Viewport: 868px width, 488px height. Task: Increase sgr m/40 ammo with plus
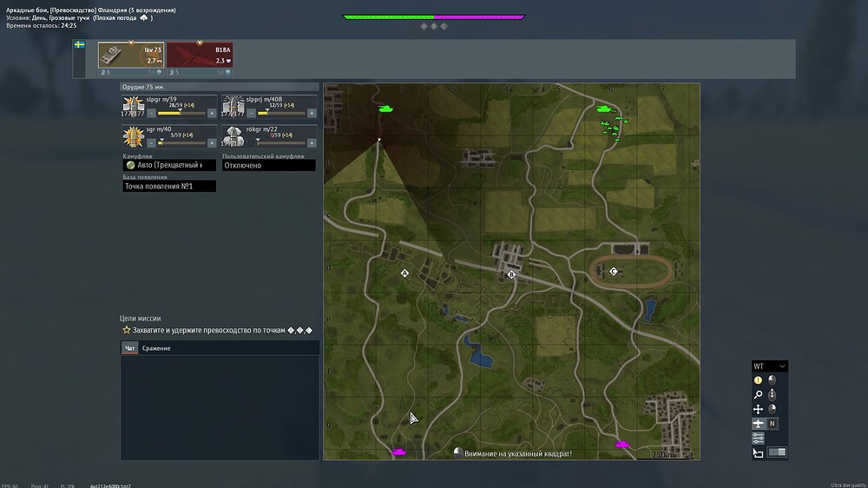coord(212,143)
